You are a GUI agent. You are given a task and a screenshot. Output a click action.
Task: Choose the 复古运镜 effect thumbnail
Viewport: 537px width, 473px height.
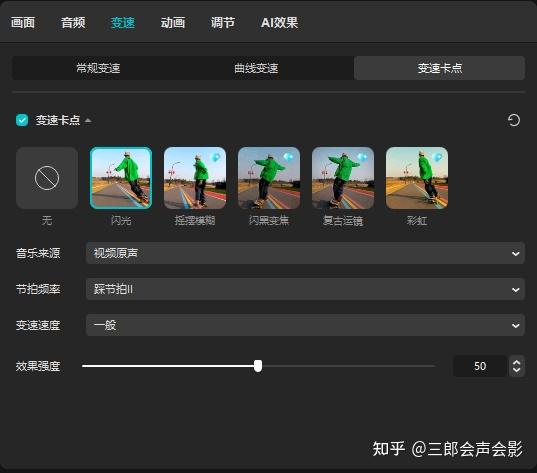tap(343, 178)
